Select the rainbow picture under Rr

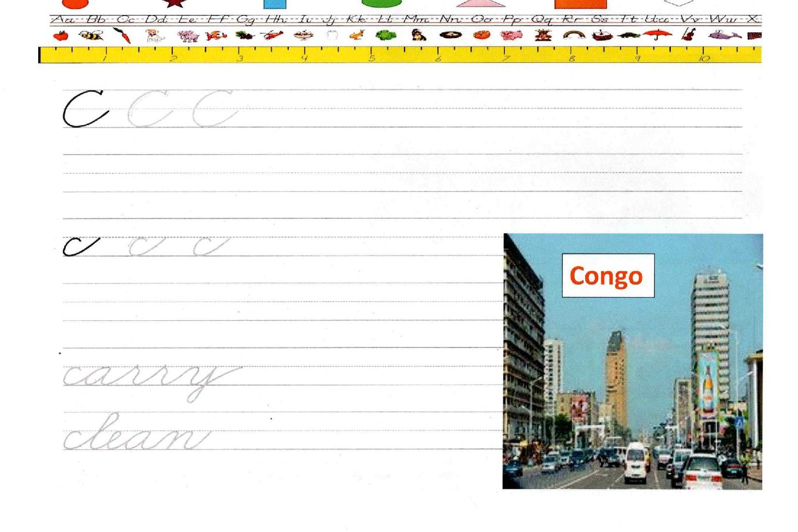tap(574, 35)
